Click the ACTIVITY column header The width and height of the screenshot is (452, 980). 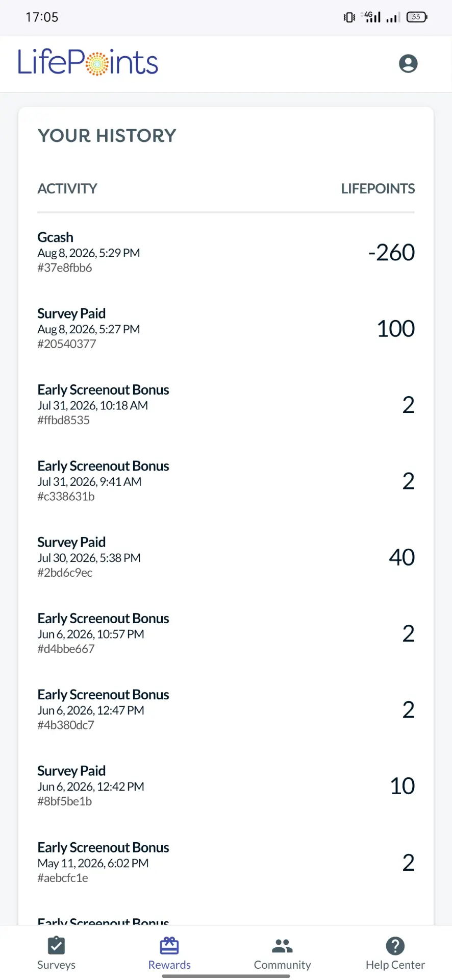67,189
